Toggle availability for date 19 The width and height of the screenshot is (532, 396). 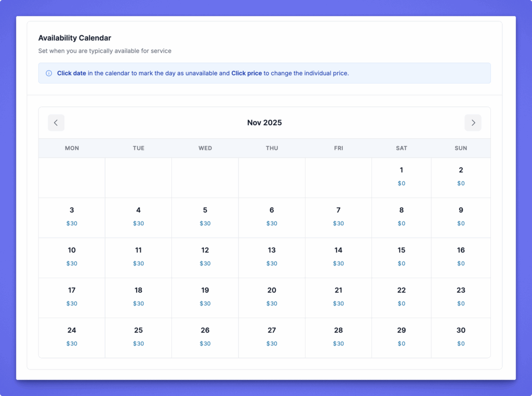pos(205,290)
